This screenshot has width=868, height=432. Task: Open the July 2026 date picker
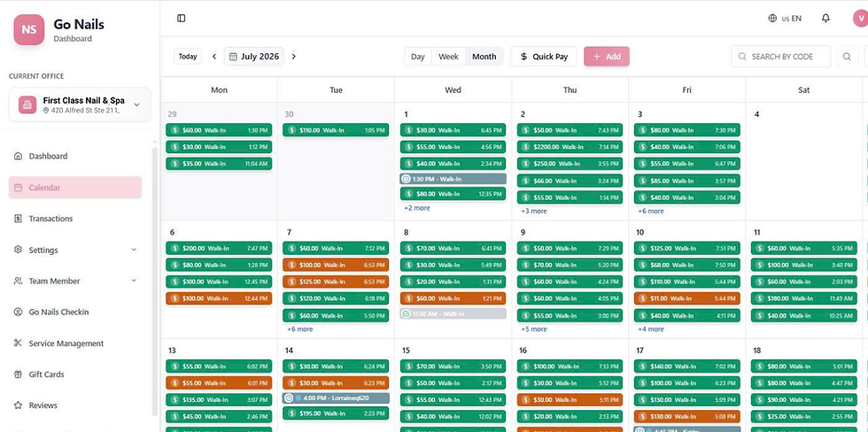point(253,57)
